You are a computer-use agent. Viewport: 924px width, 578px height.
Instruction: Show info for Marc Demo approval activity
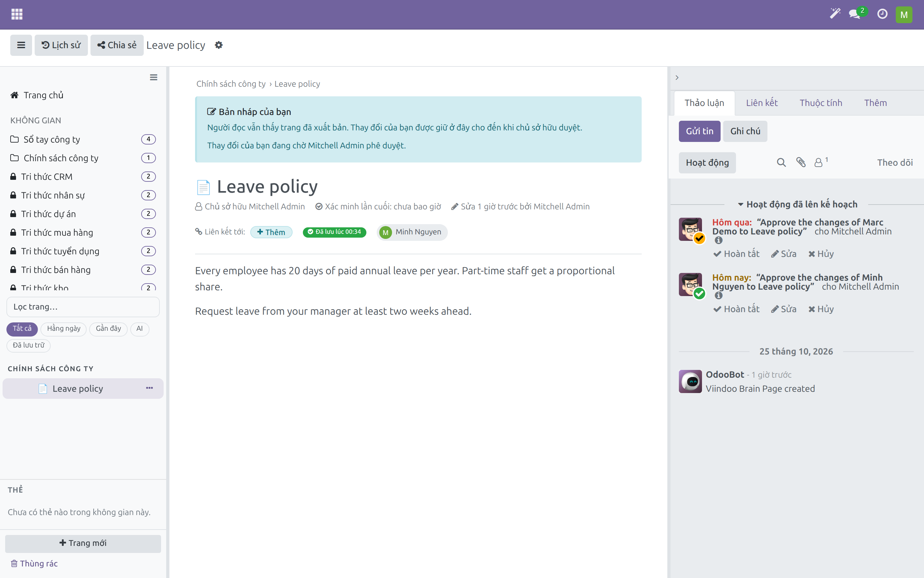pyautogui.click(x=719, y=241)
